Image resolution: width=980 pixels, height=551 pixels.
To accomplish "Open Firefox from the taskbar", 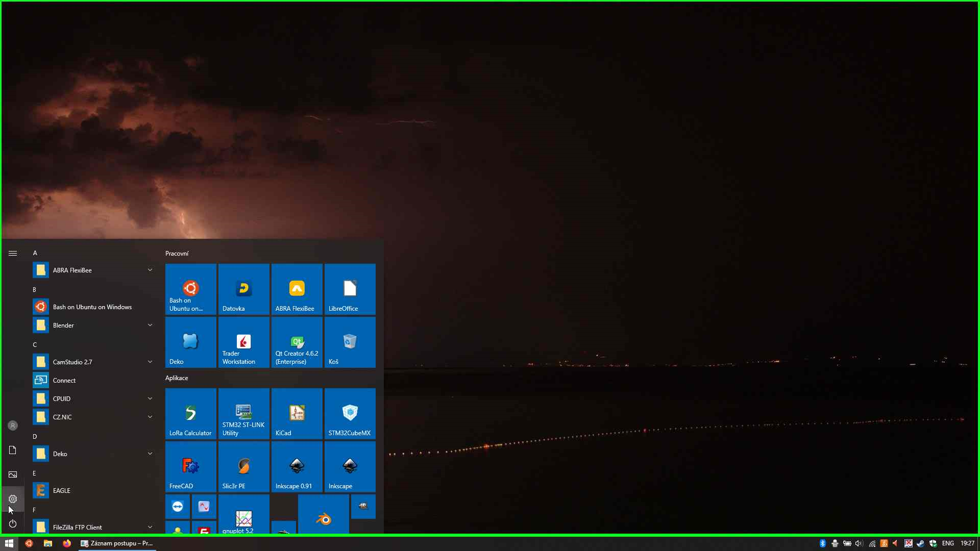I will 67,543.
